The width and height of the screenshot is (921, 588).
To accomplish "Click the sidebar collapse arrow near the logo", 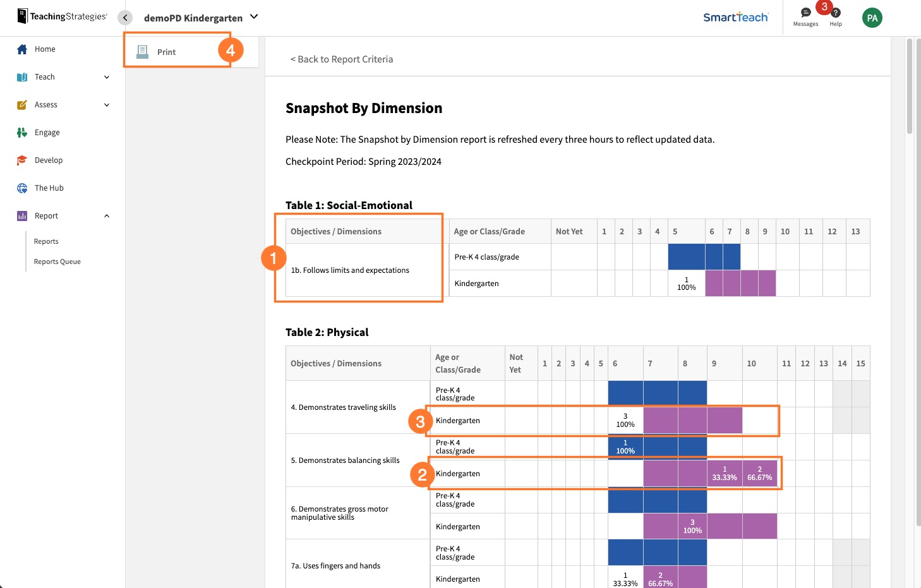I will [x=124, y=18].
